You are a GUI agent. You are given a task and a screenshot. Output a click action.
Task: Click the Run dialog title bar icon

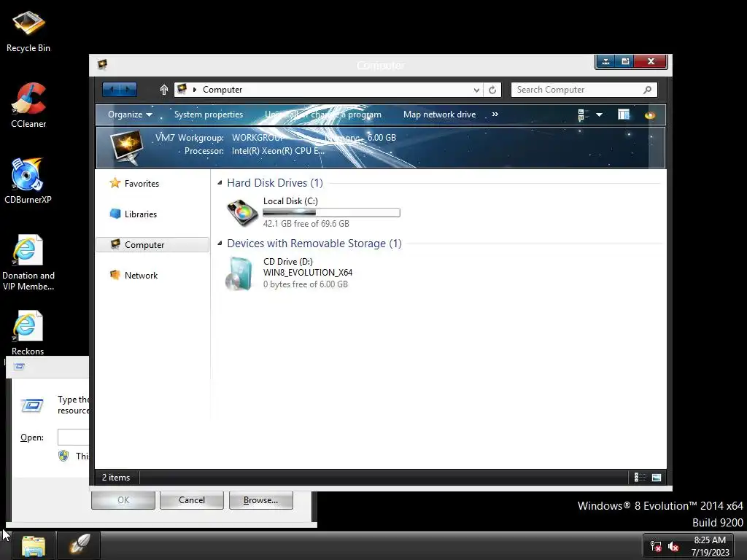(x=20, y=366)
